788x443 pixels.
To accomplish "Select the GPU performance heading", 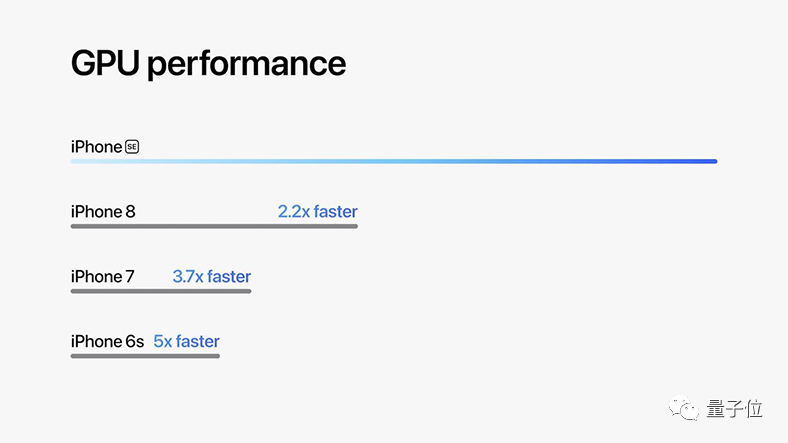I will pyautogui.click(x=208, y=64).
